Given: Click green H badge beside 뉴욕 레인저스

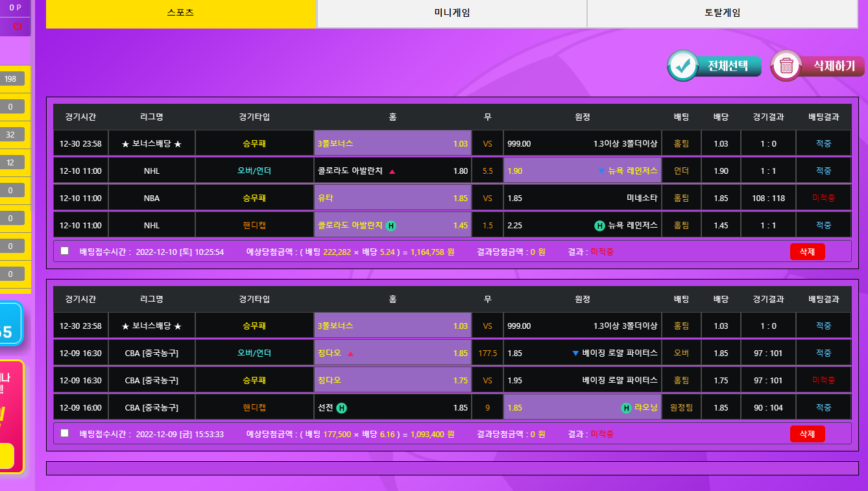Looking at the screenshot, I should [599, 226].
